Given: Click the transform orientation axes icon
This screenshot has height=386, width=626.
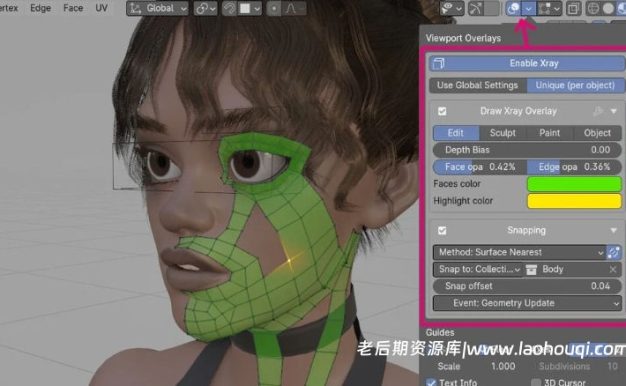Looking at the screenshot, I should click(x=136, y=8).
